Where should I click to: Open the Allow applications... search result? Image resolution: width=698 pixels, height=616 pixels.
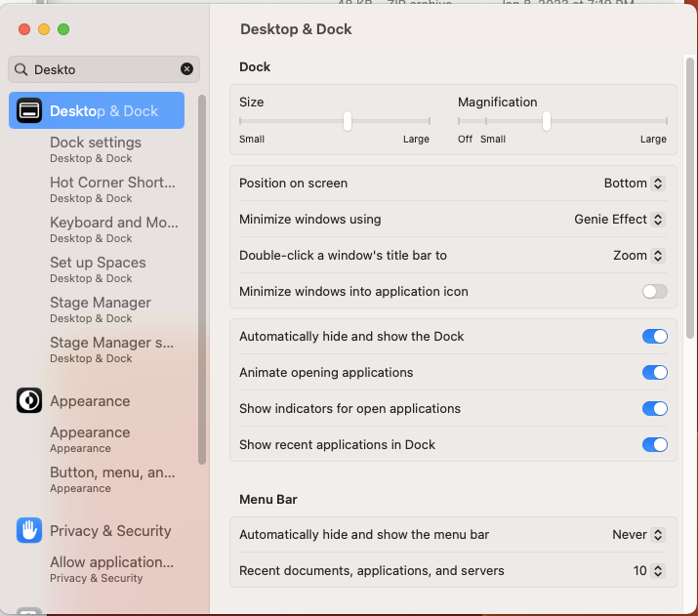click(x=111, y=569)
